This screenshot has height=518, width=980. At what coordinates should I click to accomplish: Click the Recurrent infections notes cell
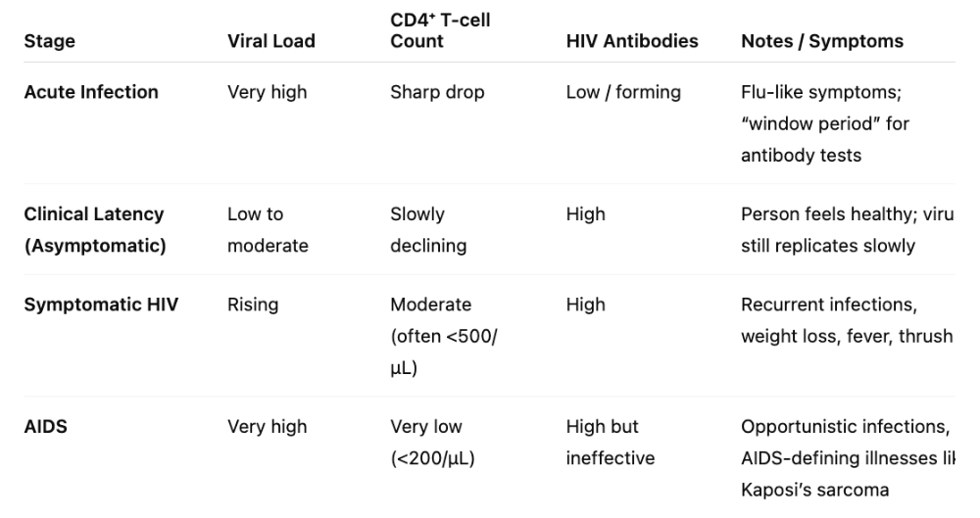click(x=846, y=320)
